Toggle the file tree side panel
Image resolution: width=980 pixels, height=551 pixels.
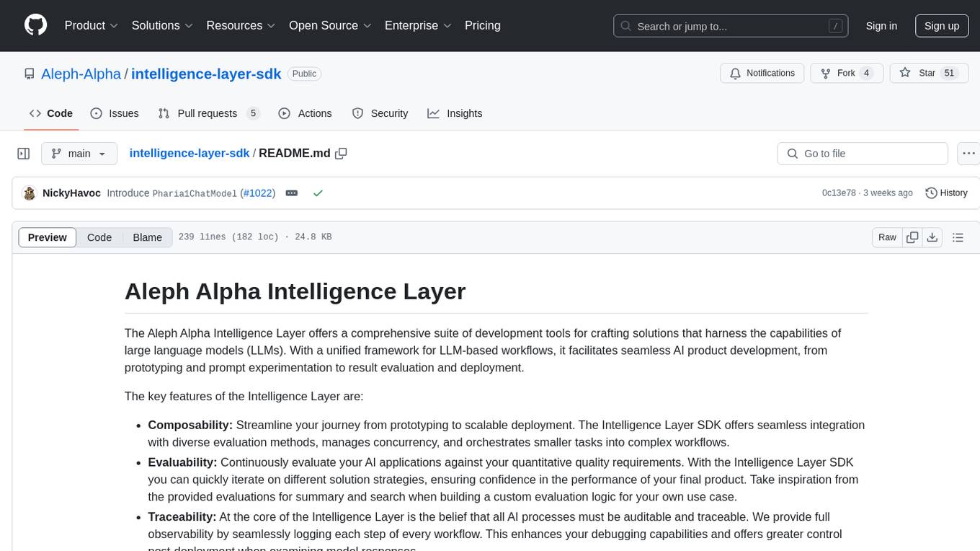click(24, 154)
